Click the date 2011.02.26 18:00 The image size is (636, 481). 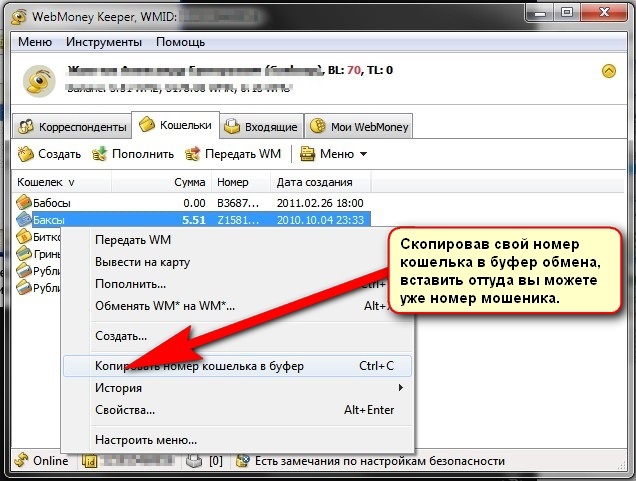point(320,202)
